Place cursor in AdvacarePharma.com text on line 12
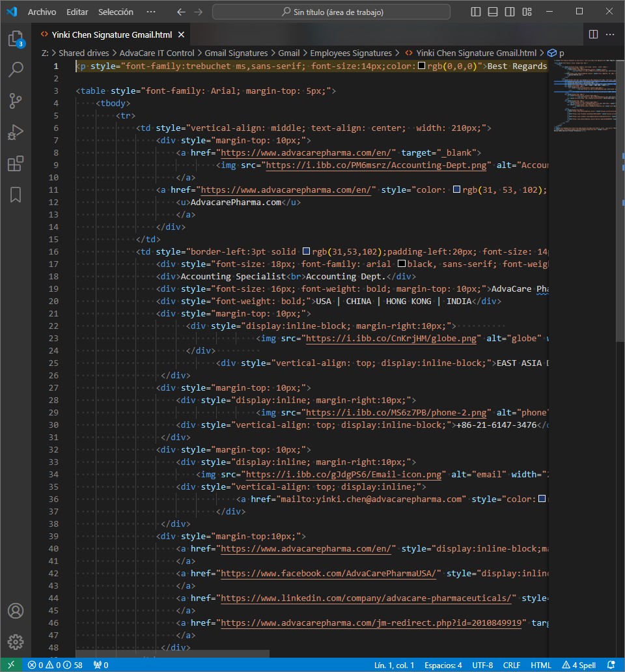The height and width of the screenshot is (672, 625). [236, 203]
